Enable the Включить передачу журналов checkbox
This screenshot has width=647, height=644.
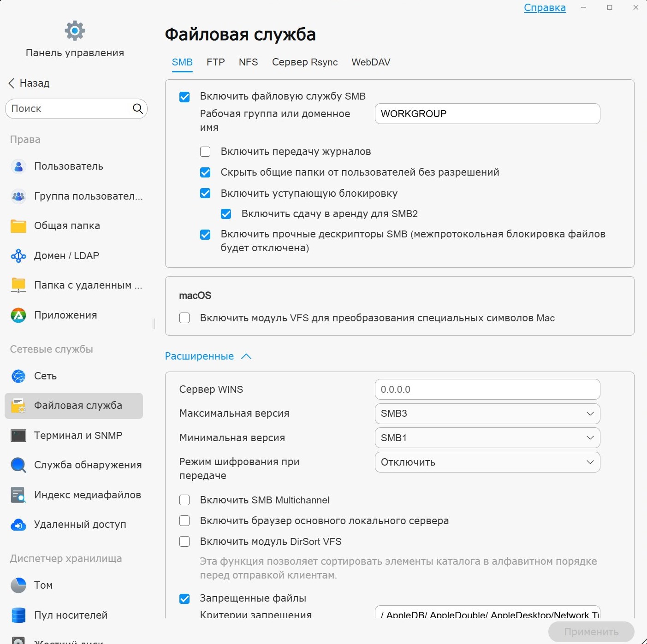tap(205, 152)
